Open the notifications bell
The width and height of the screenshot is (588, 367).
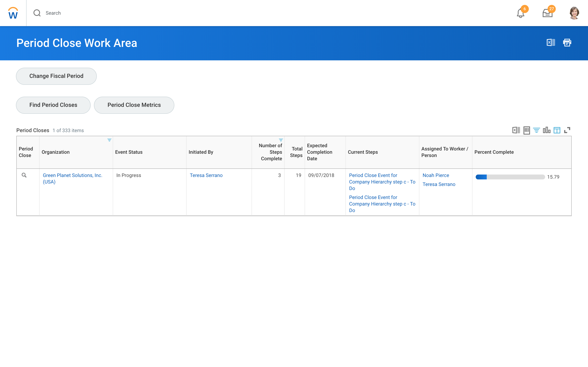pos(520,13)
